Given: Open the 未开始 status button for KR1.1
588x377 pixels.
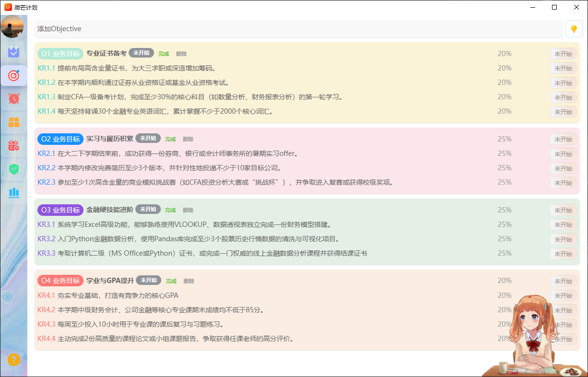Looking at the screenshot, I should pyautogui.click(x=563, y=68).
